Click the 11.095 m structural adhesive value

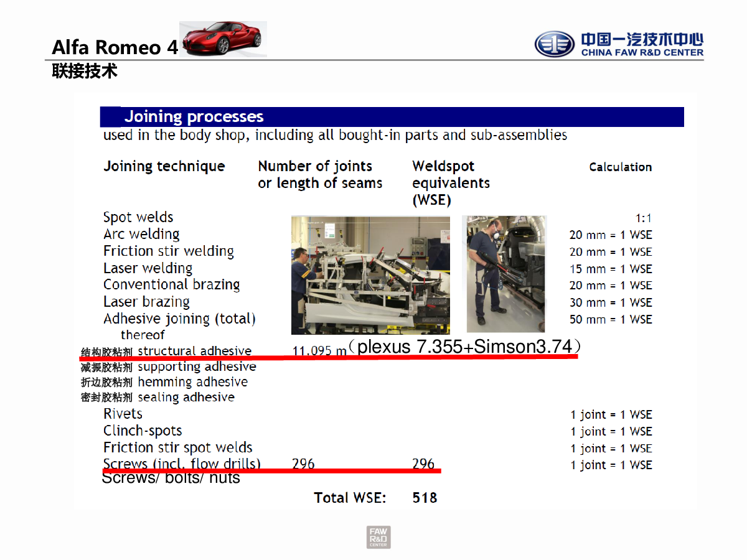click(x=319, y=351)
